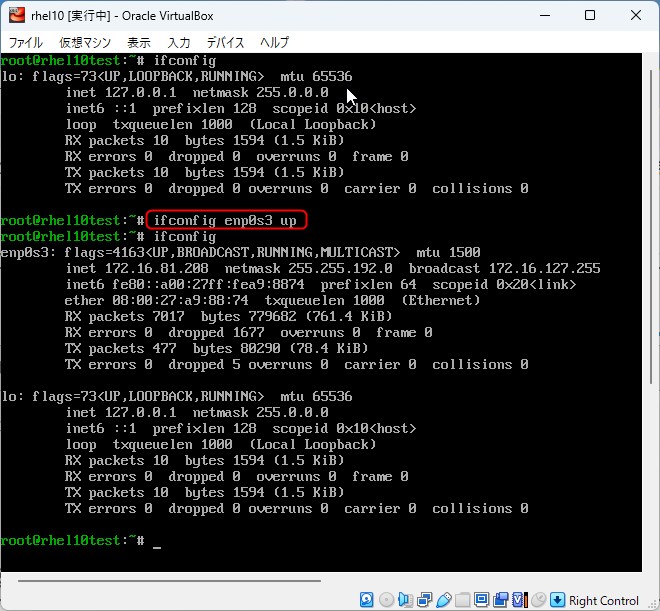This screenshot has width=660, height=611.
Task: Click the optical disc drive status icon
Action: coord(386,600)
